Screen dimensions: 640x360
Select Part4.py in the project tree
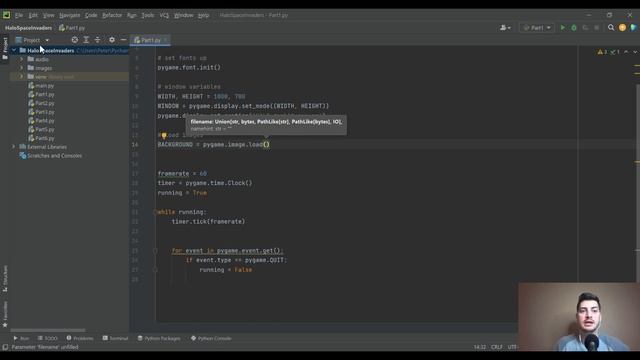coord(41,121)
